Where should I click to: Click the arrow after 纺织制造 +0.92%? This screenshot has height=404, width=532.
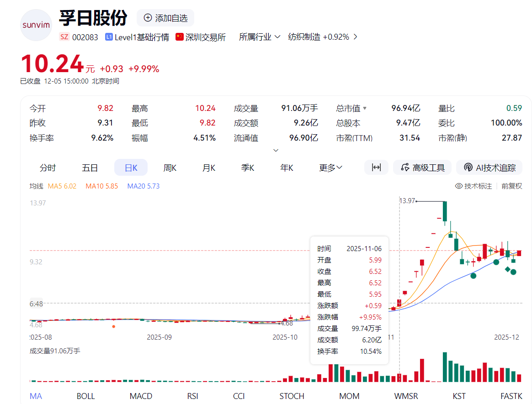tap(355, 37)
